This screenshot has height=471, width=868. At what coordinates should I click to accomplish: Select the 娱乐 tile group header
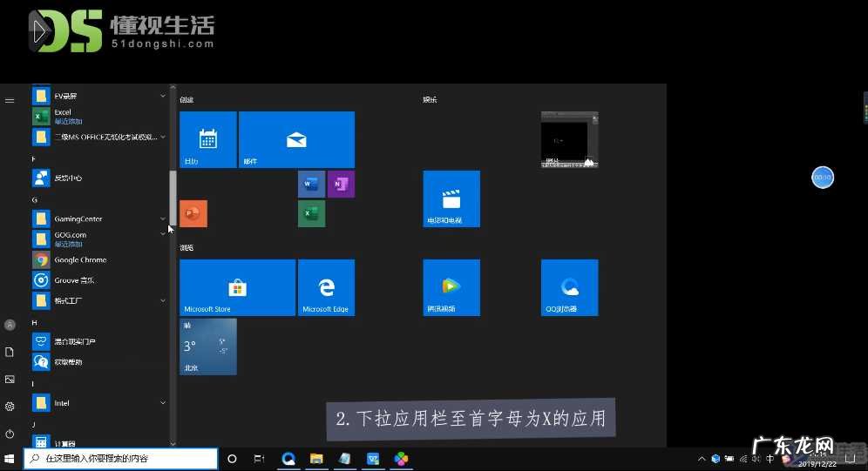point(431,100)
